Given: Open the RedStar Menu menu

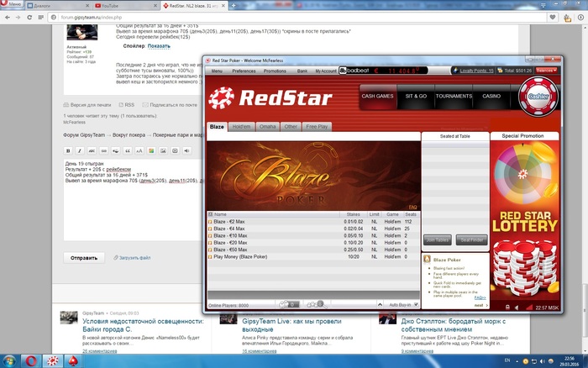Looking at the screenshot, I should click(x=217, y=71).
